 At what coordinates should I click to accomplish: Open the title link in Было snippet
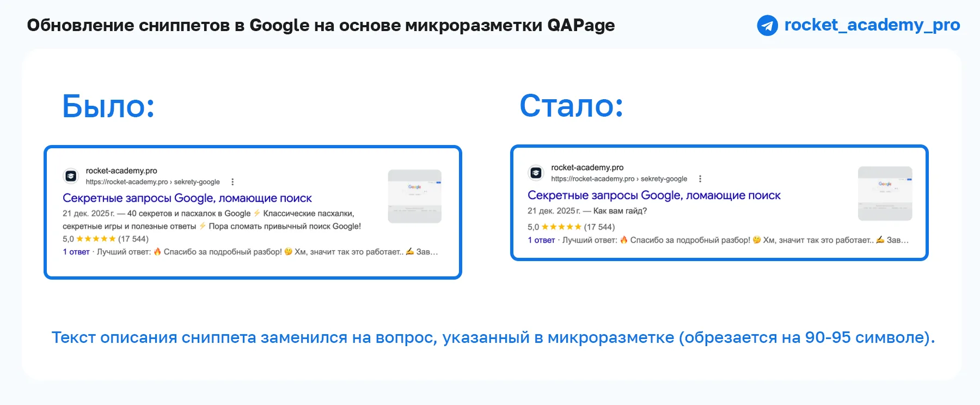pyautogui.click(x=187, y=198)
